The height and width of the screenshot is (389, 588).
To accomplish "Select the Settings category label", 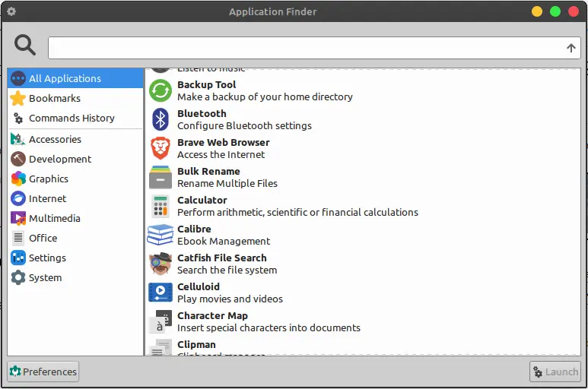I will click(47, 258).
